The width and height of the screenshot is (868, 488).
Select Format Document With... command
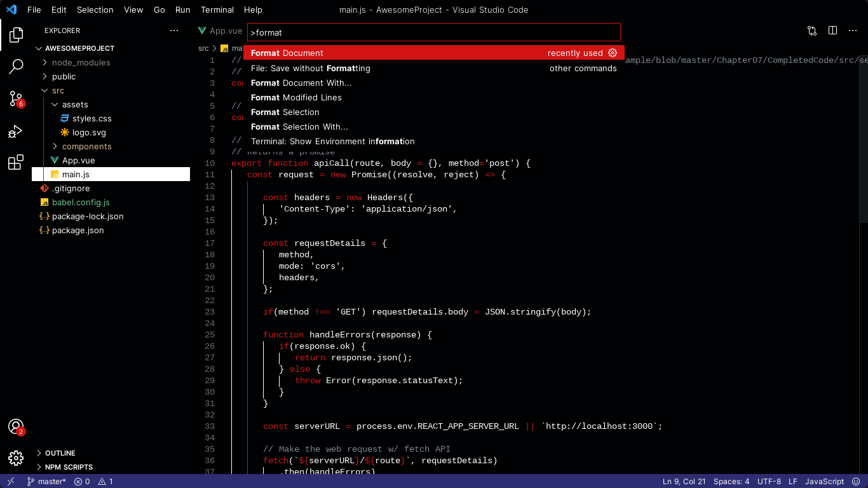[x=434, y=83]
